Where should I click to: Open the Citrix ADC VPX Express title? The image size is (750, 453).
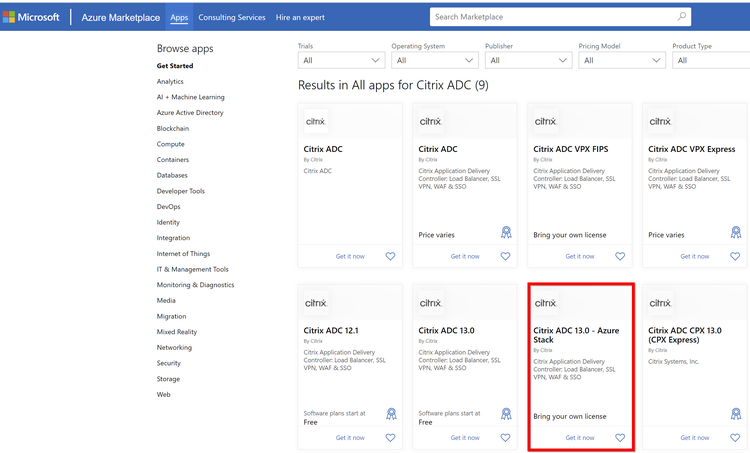[x=692, y=149]
